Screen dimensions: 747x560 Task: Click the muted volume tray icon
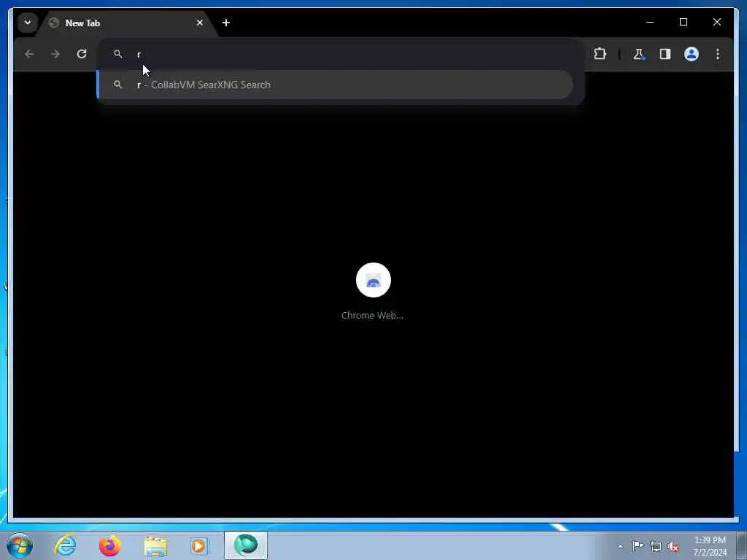[673, 546]
